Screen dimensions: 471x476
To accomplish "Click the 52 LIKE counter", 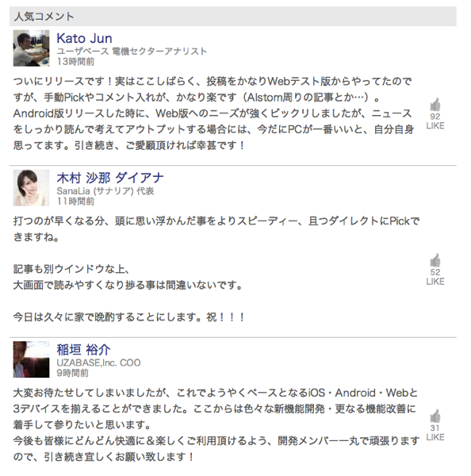I will point(435,277).
